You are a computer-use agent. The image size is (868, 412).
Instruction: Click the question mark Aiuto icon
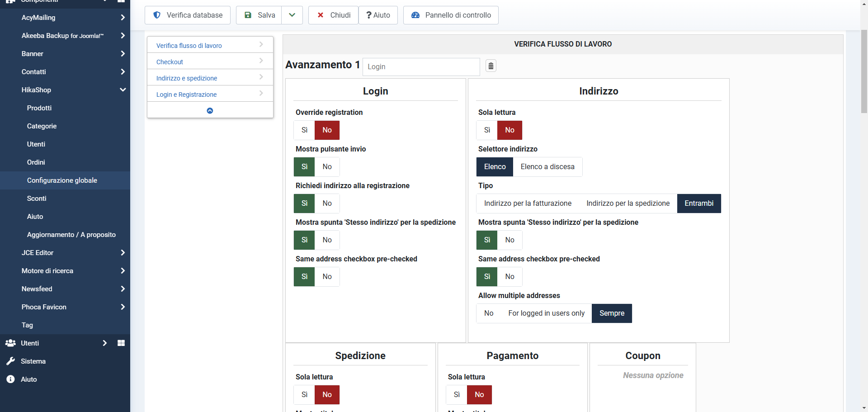pos(369,15)
